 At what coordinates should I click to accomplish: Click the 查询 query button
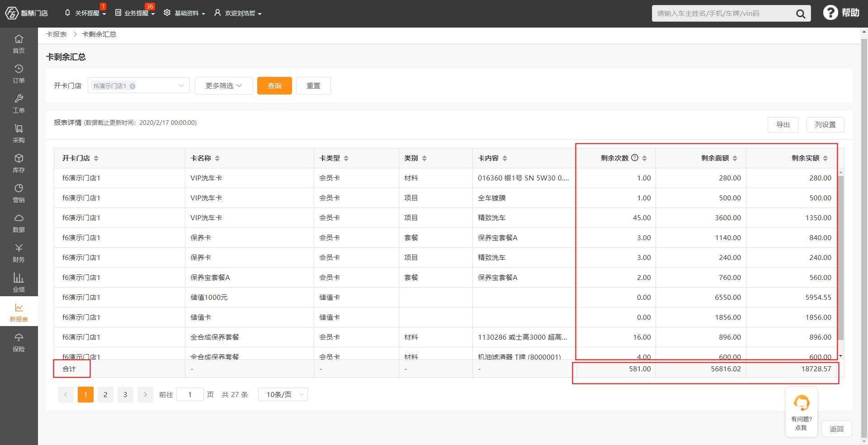(274, 85)
